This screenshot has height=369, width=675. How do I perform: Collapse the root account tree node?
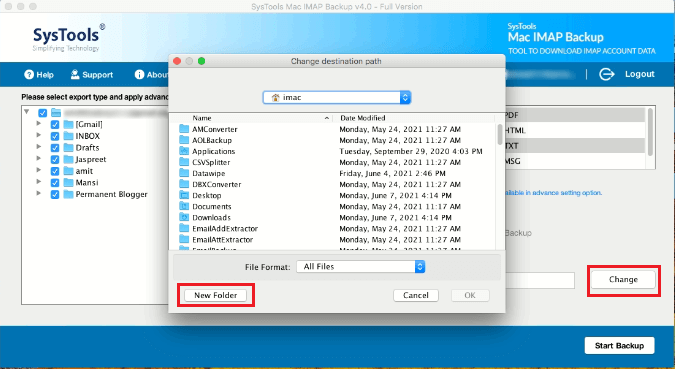(x=27, y=112)
